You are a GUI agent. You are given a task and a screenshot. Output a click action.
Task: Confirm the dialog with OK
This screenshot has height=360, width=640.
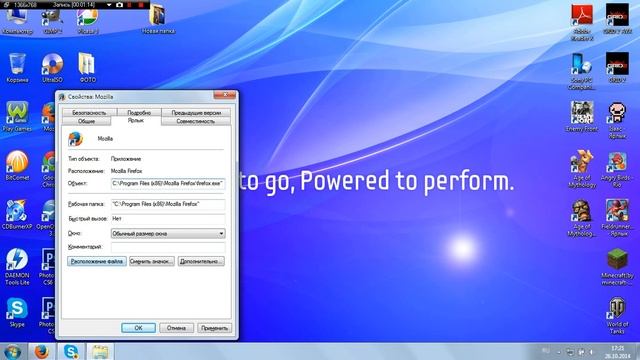pos(138,328)
